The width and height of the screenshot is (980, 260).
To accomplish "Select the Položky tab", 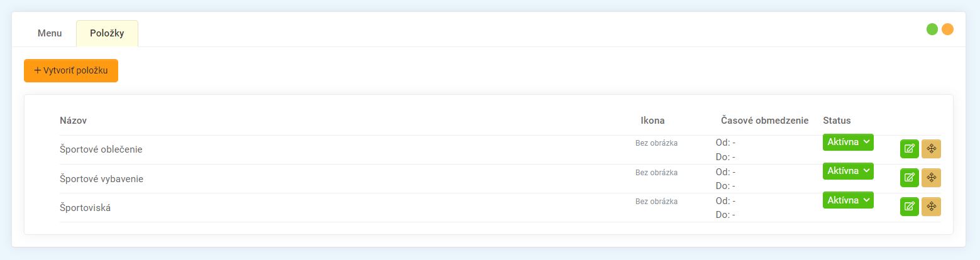I will pos(107,33).
